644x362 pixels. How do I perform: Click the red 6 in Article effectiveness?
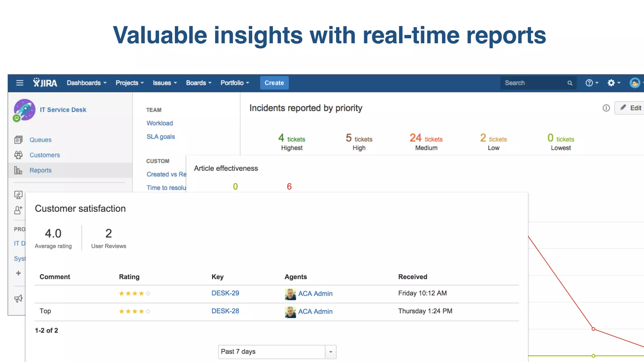[289, 187]
